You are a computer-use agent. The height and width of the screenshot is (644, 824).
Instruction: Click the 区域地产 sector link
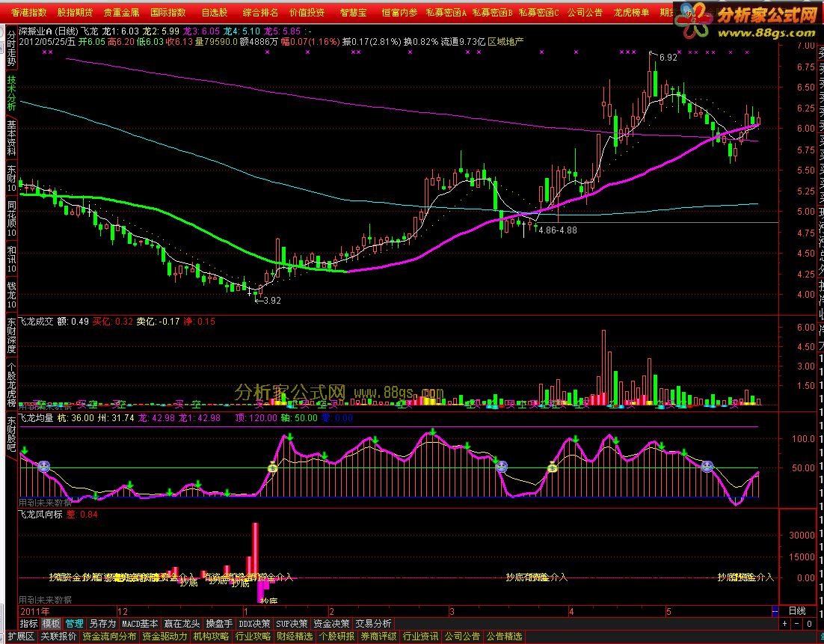[x=505, y=42]
